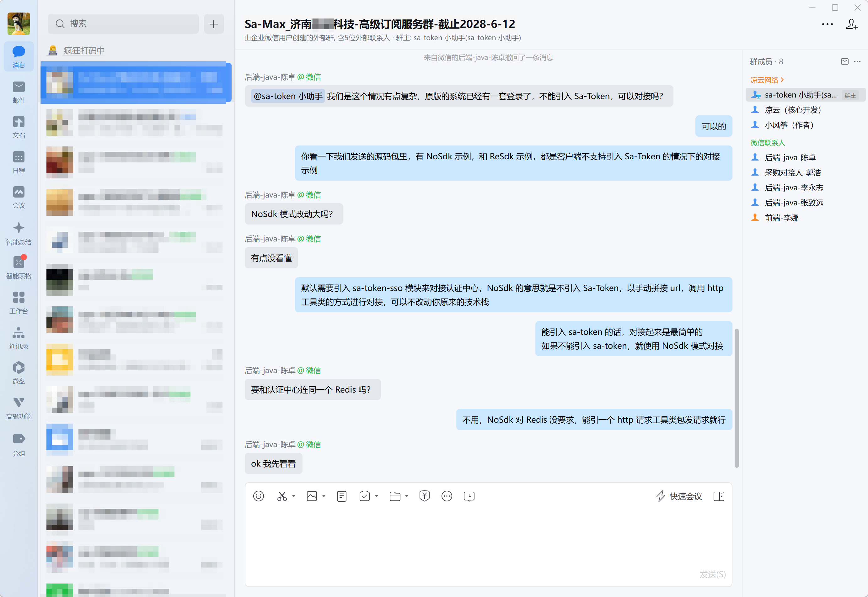Open 智能总结 smart summary
The width and height of the screenshot is (868, 597).
coord(19,234)
